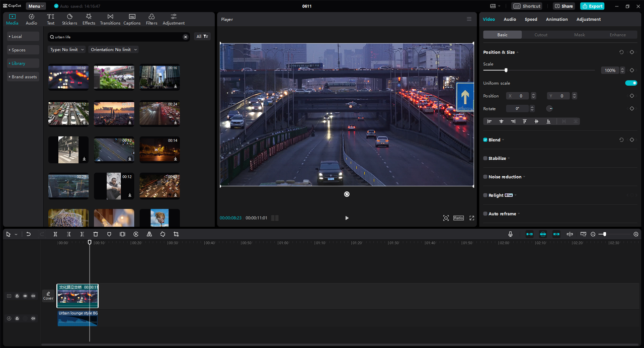The width and height of the screenshot is (644, 348).
Task: Select the pointer selection tool in timeline toolbar
Action: pyautogui.click(x=8, y=234)
